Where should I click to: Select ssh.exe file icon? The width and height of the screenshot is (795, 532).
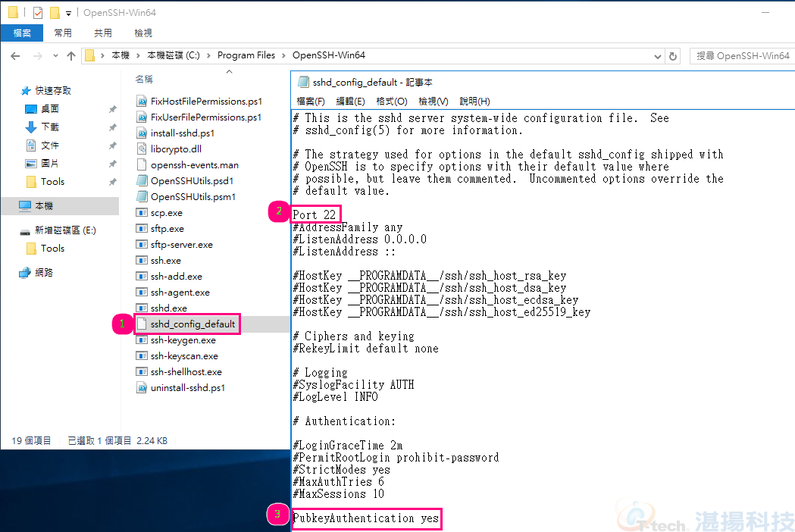142,261
